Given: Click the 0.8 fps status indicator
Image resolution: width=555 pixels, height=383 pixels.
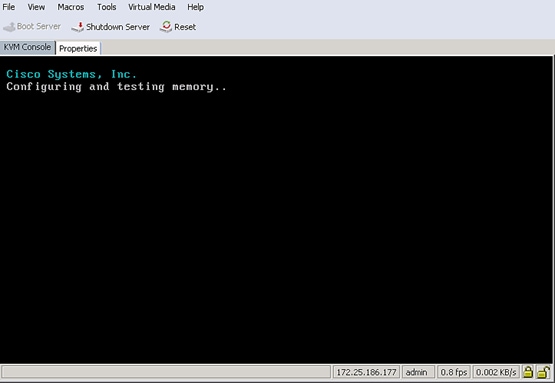Looking at the screenshot, I should coord(454,372).
